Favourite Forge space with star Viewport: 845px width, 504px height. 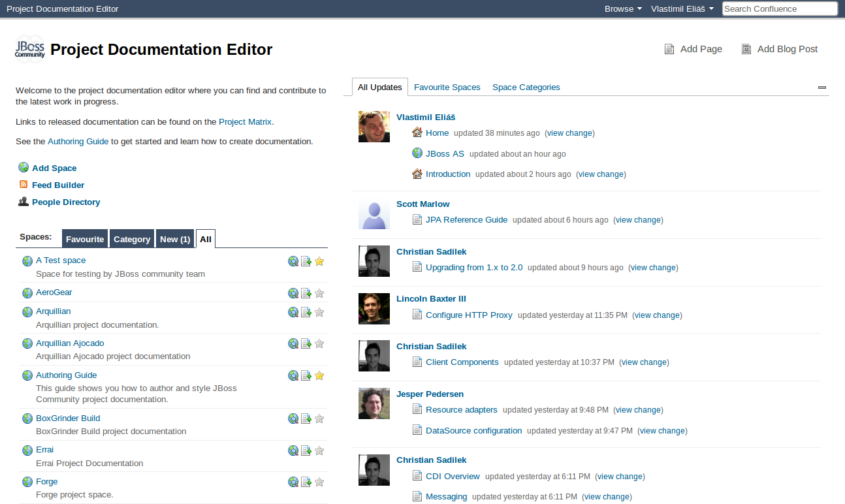319,482
